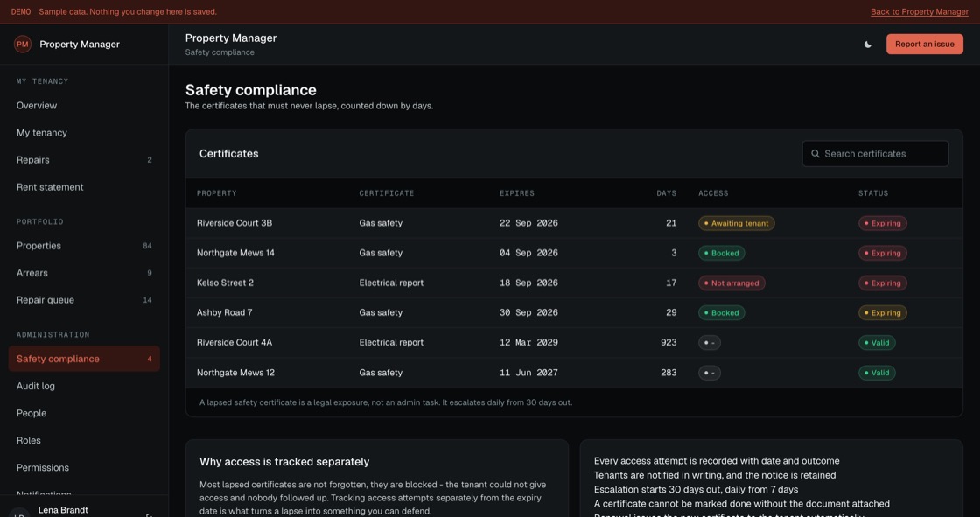Sort by the PROPERTY column header

point(216,193)
